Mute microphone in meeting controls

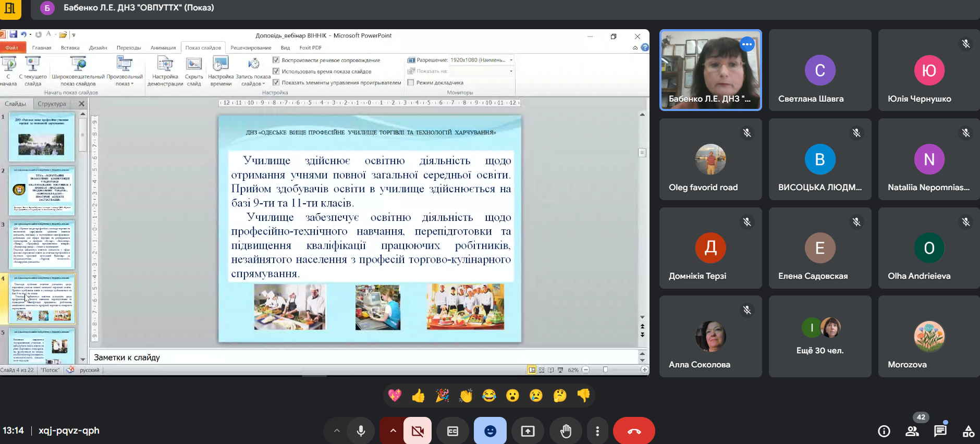pyautogui.click(x=361, y=431)
